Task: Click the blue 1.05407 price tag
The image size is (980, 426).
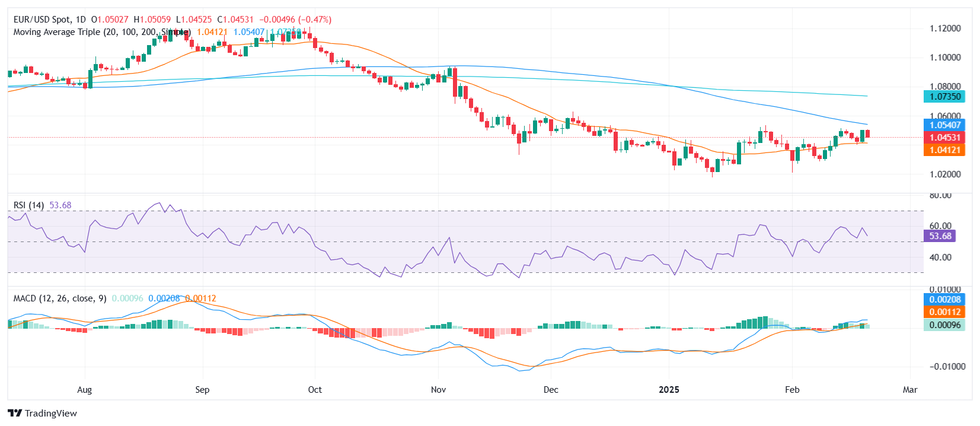Action: point(944,125)
